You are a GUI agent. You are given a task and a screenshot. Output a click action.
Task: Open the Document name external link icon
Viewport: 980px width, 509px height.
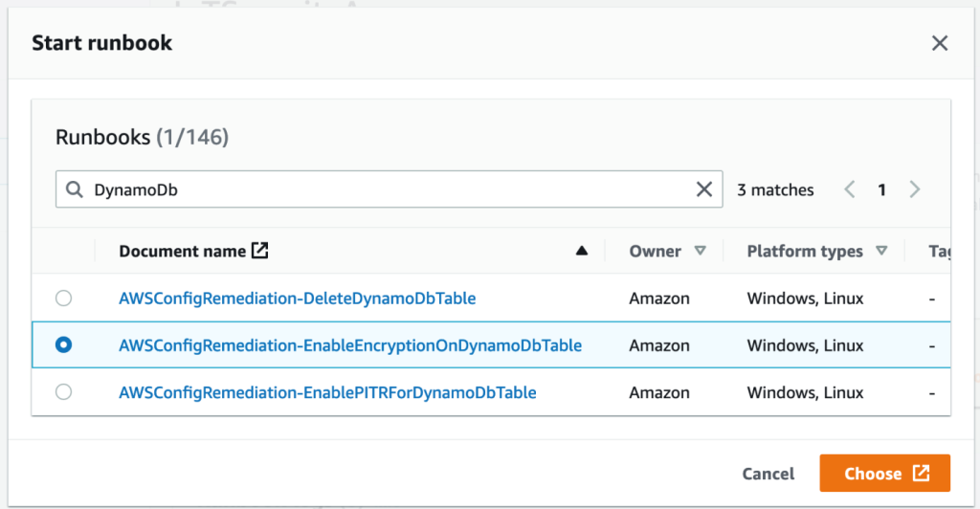coord(259,251)
